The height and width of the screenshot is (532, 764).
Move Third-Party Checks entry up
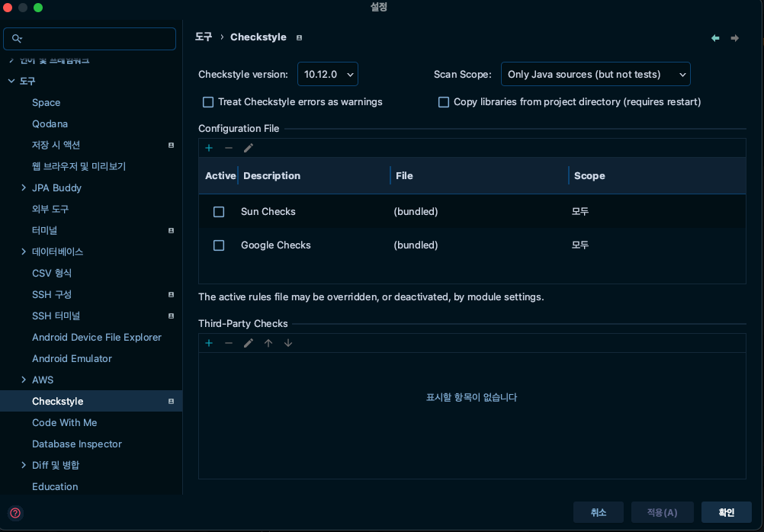(x=268, y=343)
